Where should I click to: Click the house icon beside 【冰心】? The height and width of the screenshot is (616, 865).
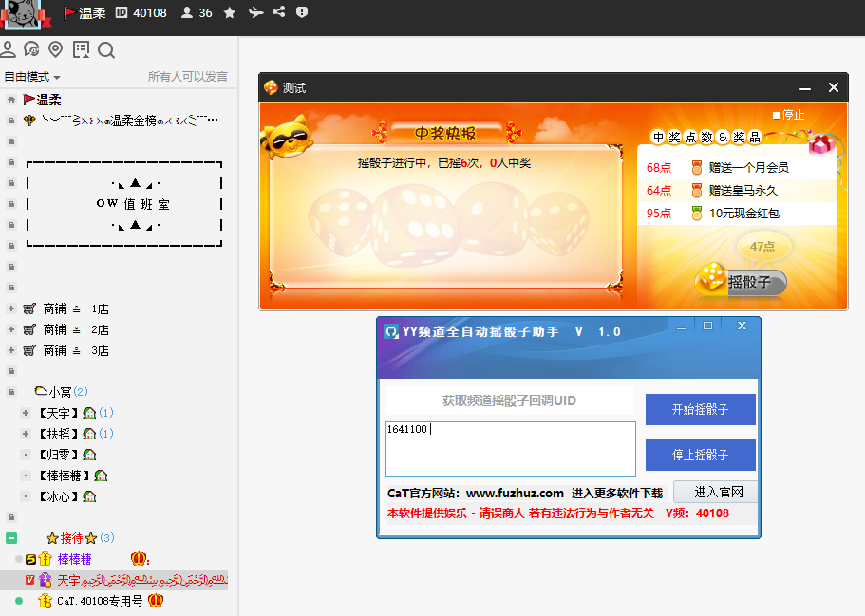[x=89, y=496]
